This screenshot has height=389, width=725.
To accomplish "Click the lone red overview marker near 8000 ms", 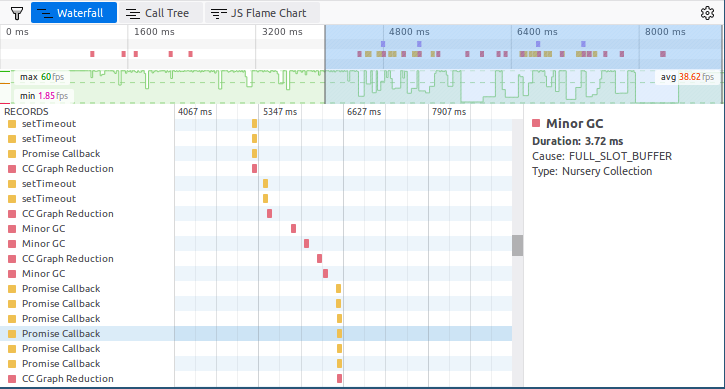I will pos(663,54).
